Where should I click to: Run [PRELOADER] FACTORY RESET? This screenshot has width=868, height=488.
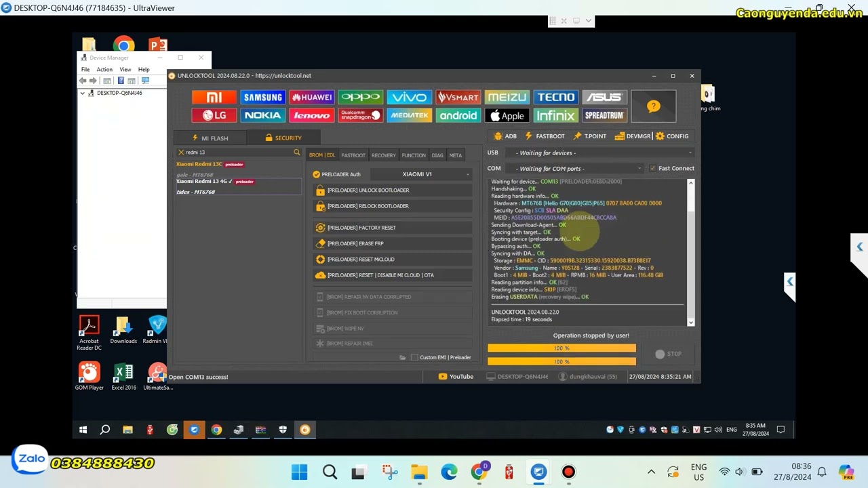(393, 228)
